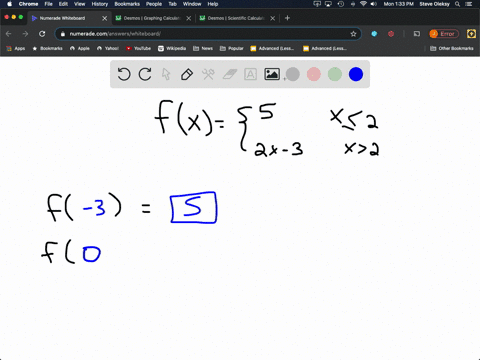Switch to Desmos Graphing Calculator tab

pyautogui.click(x=152, y=18)
